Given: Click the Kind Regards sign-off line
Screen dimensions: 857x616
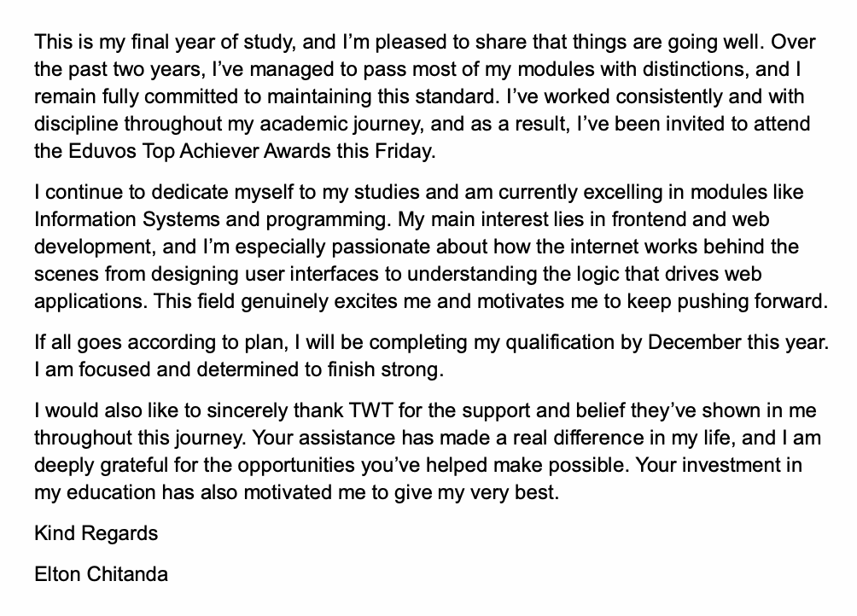Looking at the screenshot, I should (x=96, y=533).
